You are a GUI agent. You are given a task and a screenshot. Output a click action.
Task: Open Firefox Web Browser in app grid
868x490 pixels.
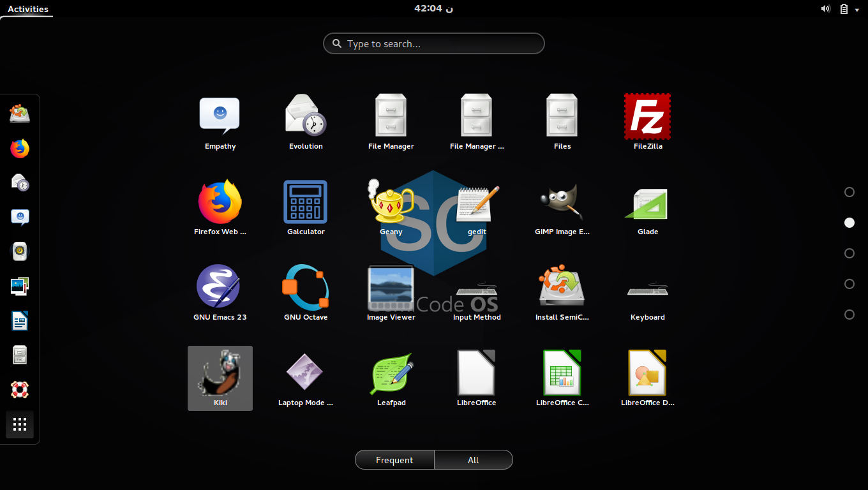pyautogui.click(x=220, y=207)
